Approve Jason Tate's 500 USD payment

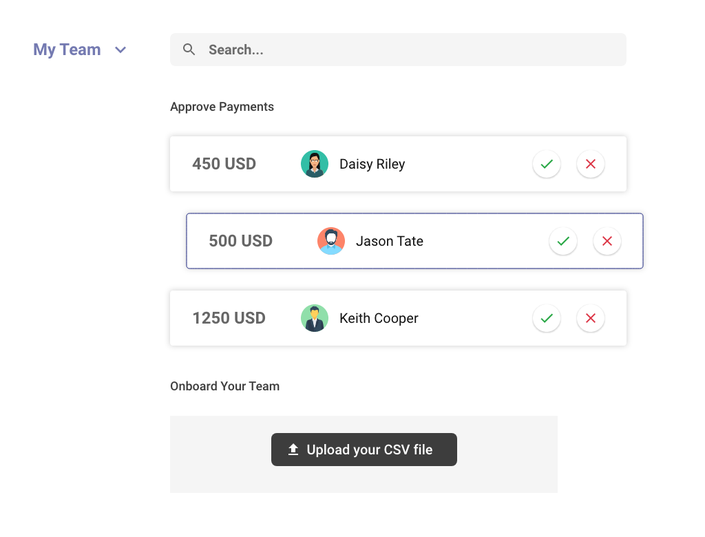pyautogui.click(x=563, y=241)
